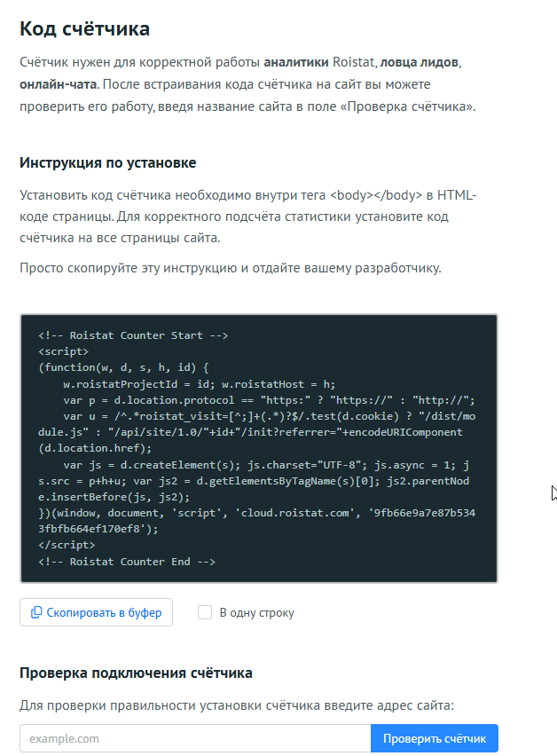Image resolution: width=557 pixels, height=756 pixels.
Task: Click the "(function(w, d, s, h, id)" code line
Action: (x=123, y=368)
